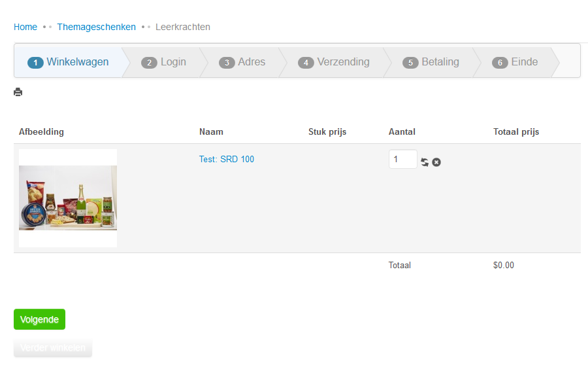Update the cart quantity with refresh icon

[425, 162]
